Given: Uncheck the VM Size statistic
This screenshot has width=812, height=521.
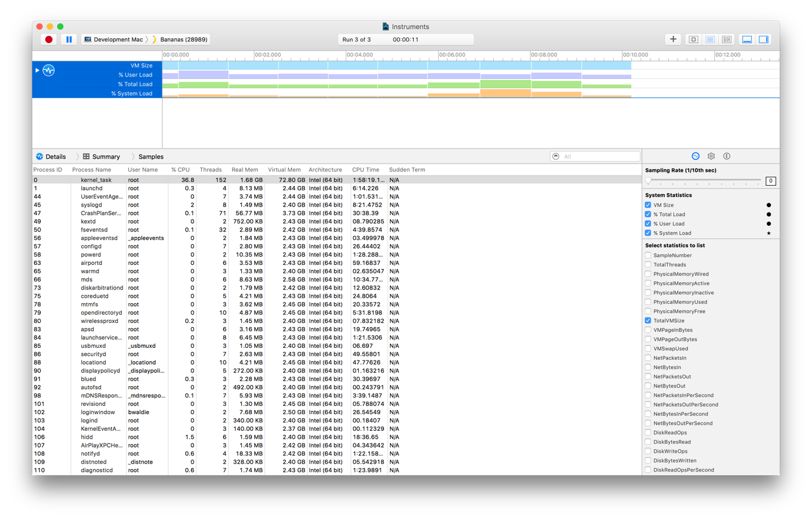Looking at the screenshot, I should [648, 205].
